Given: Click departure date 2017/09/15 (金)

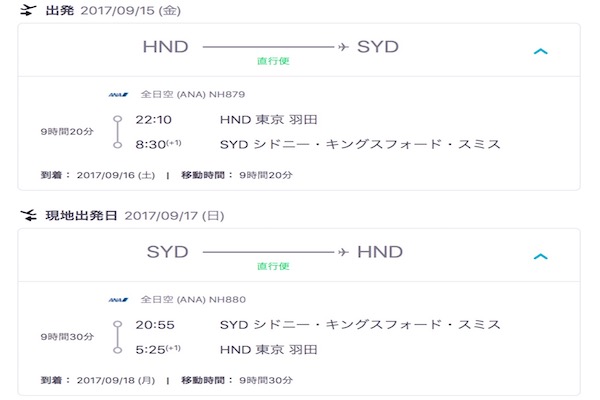Looking at the screenshot, I should [130, 10].
